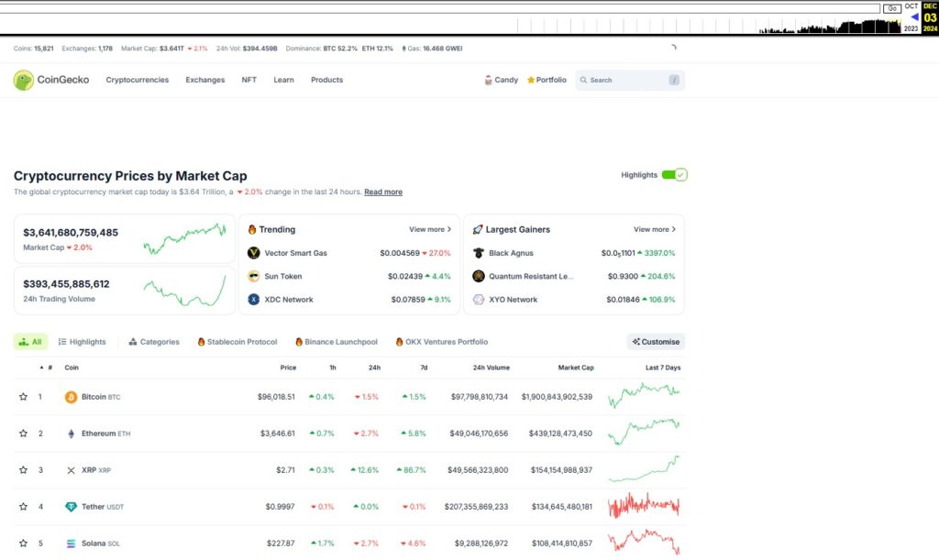Click the Wayback timeline capture graph
Image resolution: width=939 pixels, height=560 pixels.
(x=710, y=26)
